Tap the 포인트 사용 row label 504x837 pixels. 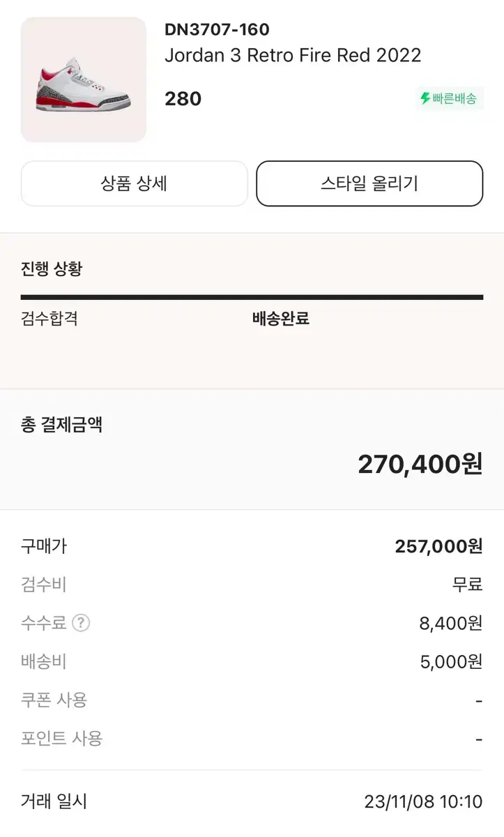[62, 738]
